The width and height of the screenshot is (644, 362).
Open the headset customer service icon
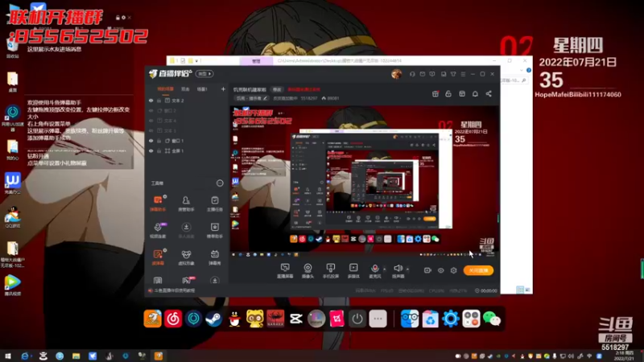(412, 74)
